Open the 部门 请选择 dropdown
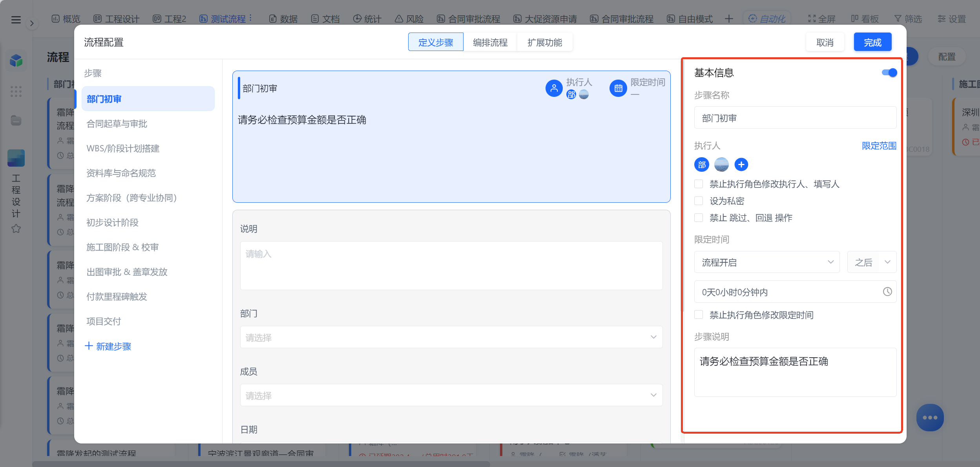Image resolution: width=980 pixels, height=467 pixels. pos(451,337)
